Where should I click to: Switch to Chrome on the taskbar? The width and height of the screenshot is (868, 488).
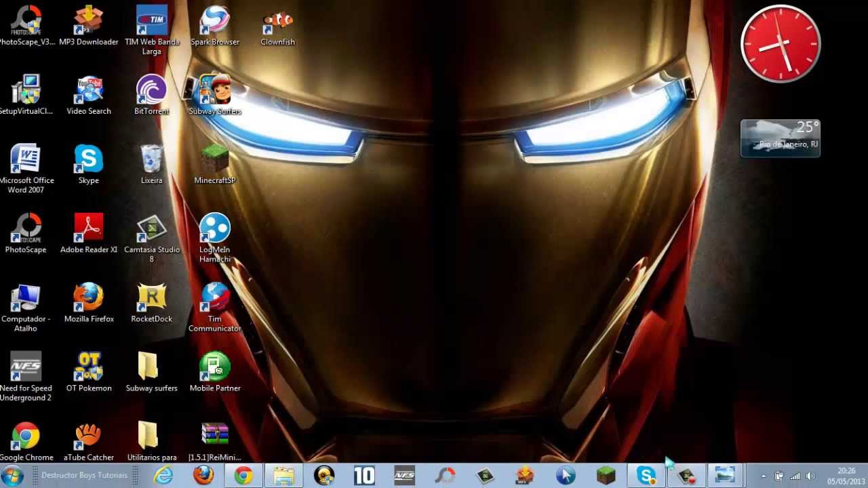pos(243,476)
